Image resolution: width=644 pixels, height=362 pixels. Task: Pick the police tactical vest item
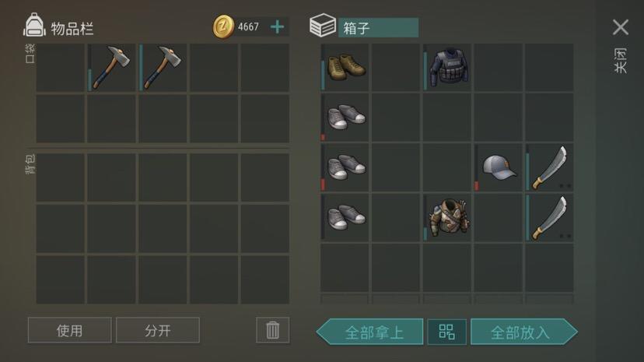[447, 68]
